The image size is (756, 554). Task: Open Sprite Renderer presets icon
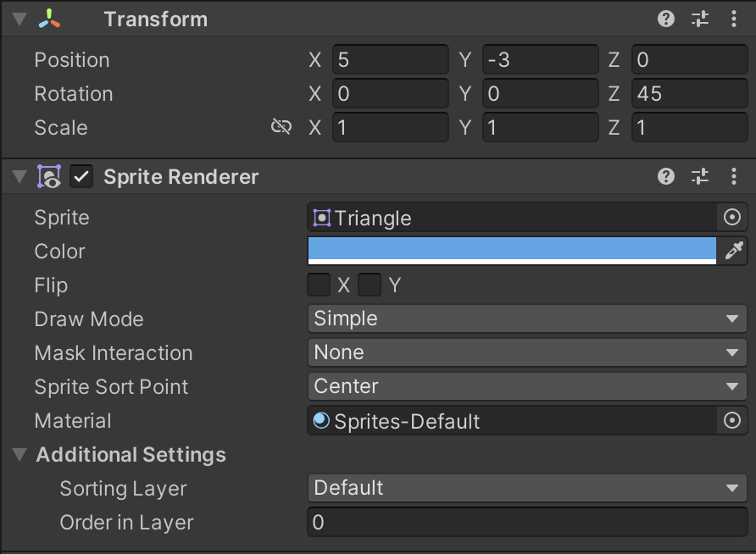coord(699,176)
